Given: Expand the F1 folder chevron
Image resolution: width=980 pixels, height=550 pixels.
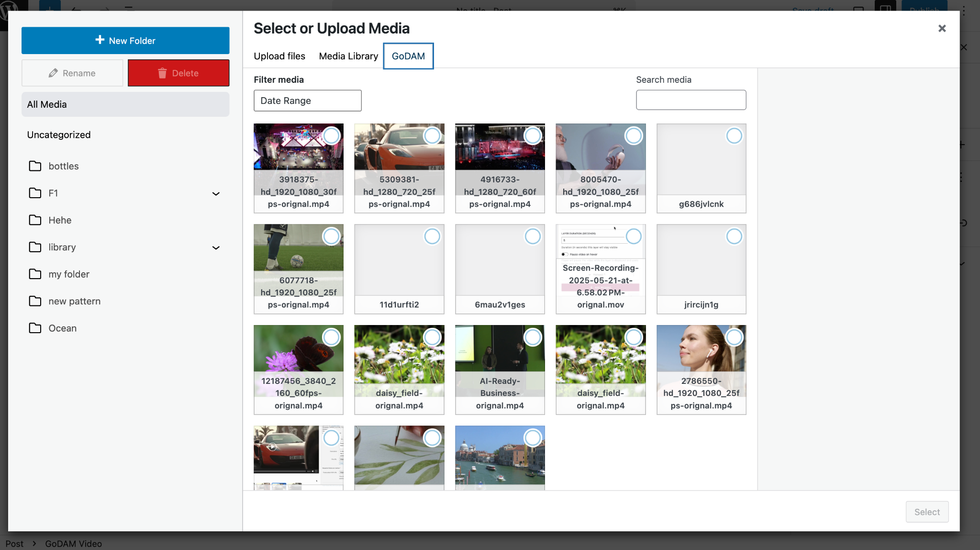Looking at the screenshot, I should click(x=216, y=193).
